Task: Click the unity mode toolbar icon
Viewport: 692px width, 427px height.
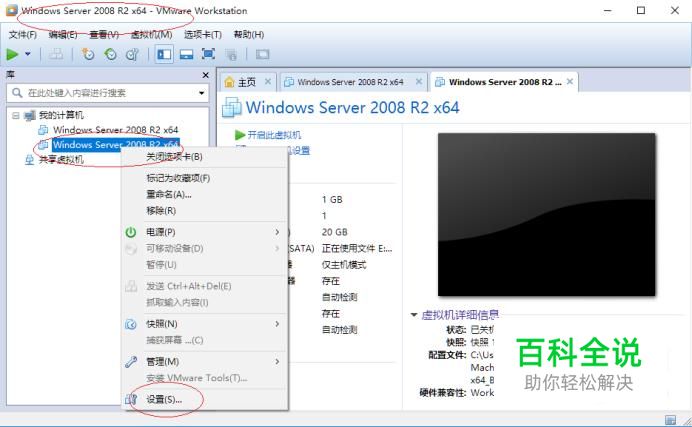Action: pos(231,55)
